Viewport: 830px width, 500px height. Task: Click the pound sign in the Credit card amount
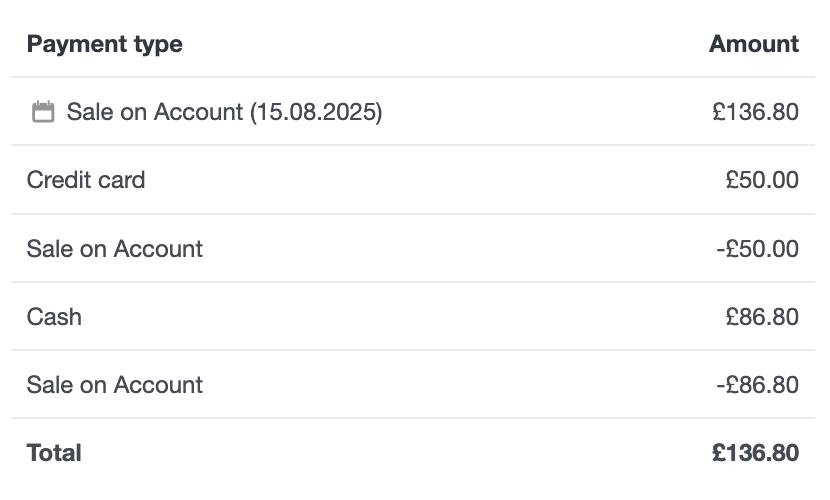click(x=733, y=180)
